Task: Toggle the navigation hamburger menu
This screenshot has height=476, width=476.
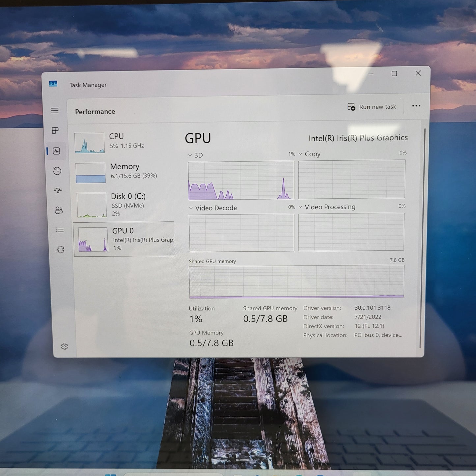Action: tap(55, 110)
